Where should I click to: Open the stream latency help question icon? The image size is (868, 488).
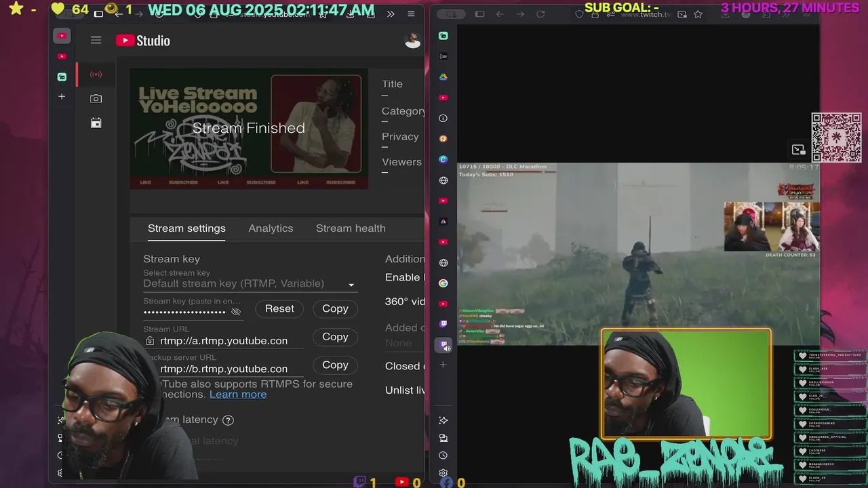coord(228,420)
